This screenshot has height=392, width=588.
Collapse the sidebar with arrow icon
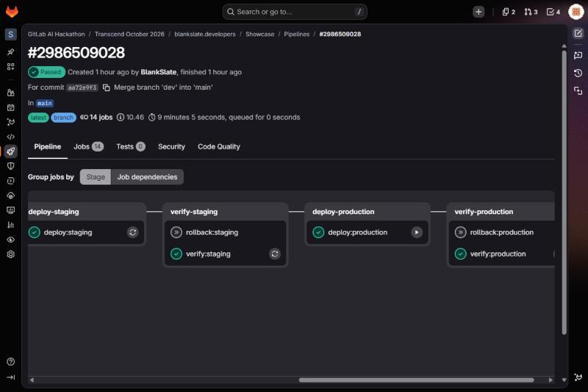(x=10, y=377)
